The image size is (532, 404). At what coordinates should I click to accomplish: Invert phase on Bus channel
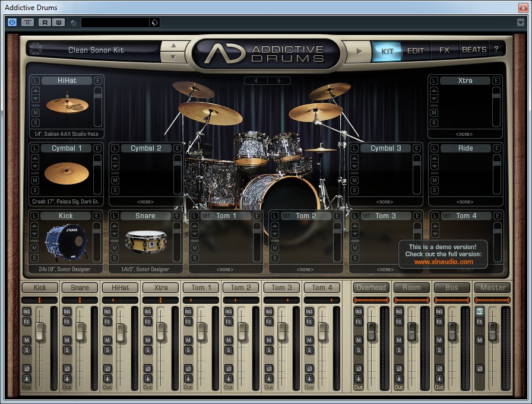(x=439, y=368)
